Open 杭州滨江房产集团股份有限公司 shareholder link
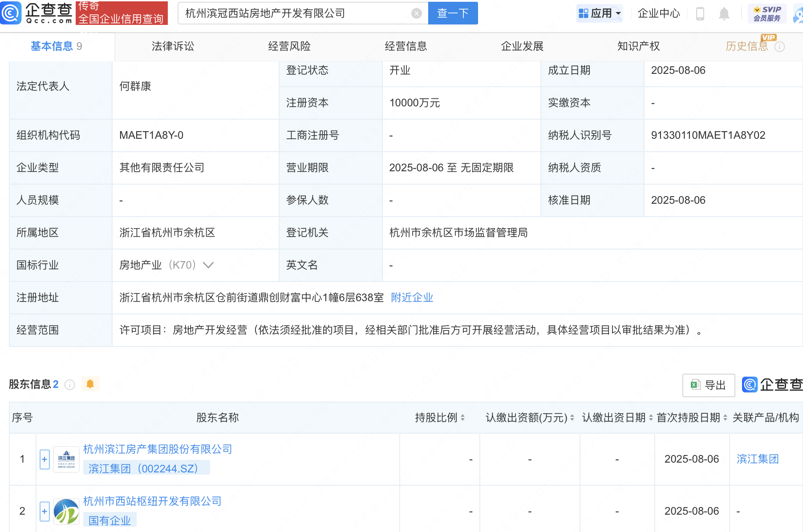Screen dimensions: 803x532 (158, 449)
